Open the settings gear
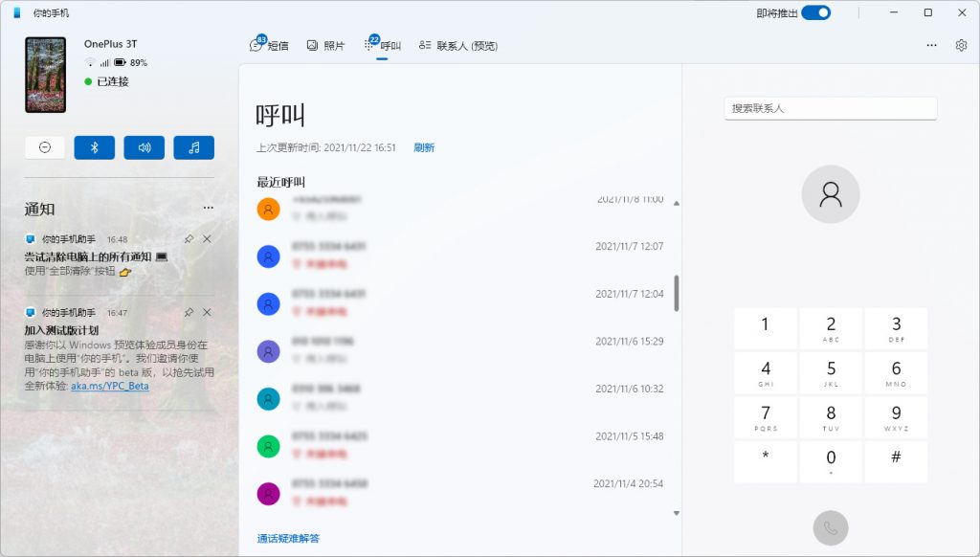Viewport: 980px width, 557px height. (961, 44)
